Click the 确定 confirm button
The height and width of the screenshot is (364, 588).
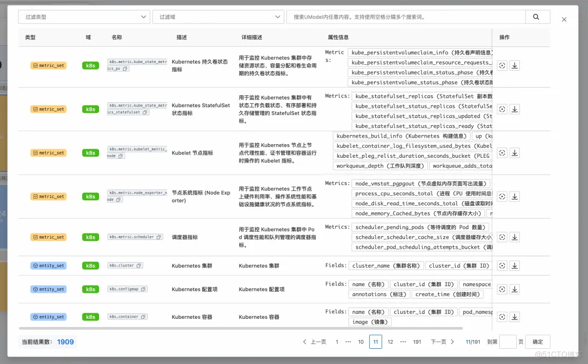coord(537,341)
